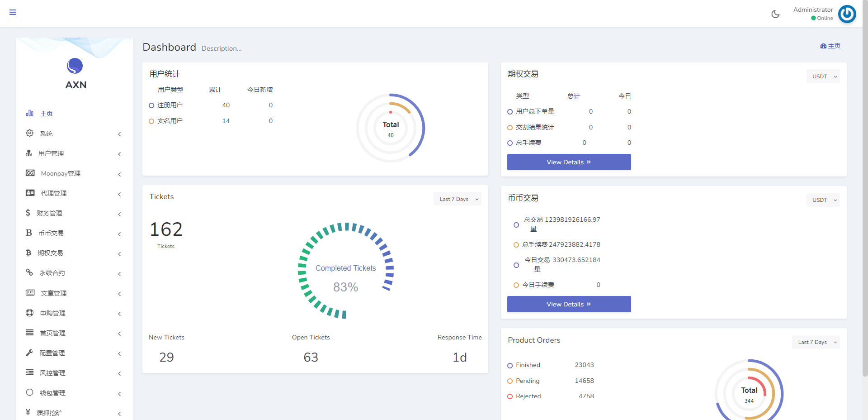
Task: Open the Tickets Last 7 Days dropdown
Action: click(x=458, y=199)
